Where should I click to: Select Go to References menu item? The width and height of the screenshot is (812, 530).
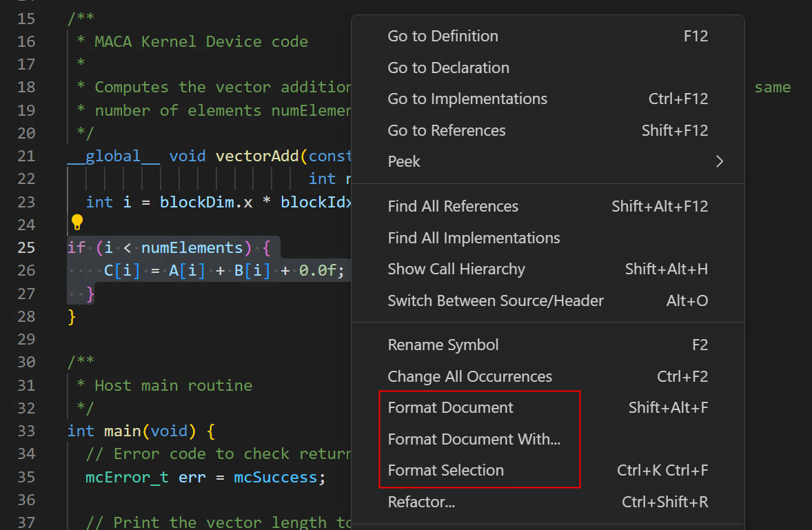tap(447, 130)
